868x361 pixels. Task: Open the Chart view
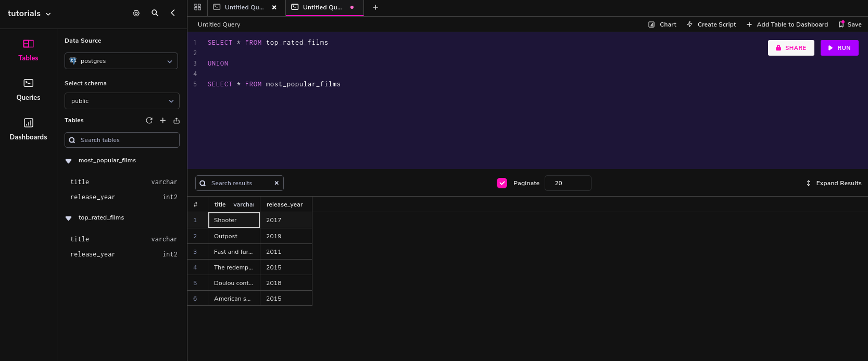point(662,24)
